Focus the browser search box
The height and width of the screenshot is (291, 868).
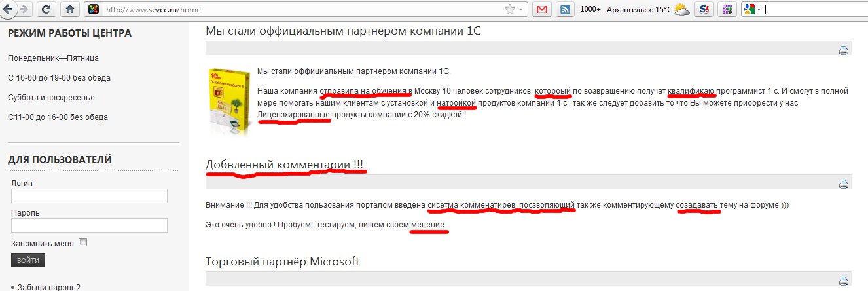coord(815,9)
